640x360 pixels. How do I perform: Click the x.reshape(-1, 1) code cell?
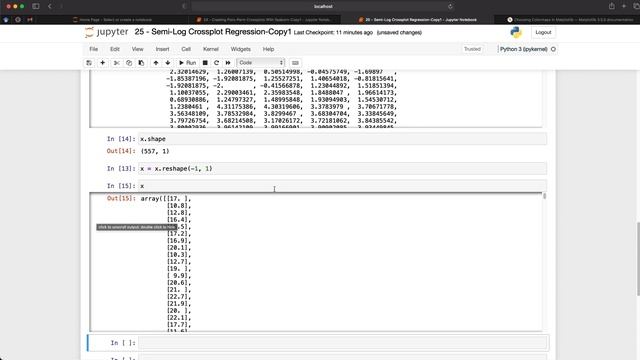(342, 169)
